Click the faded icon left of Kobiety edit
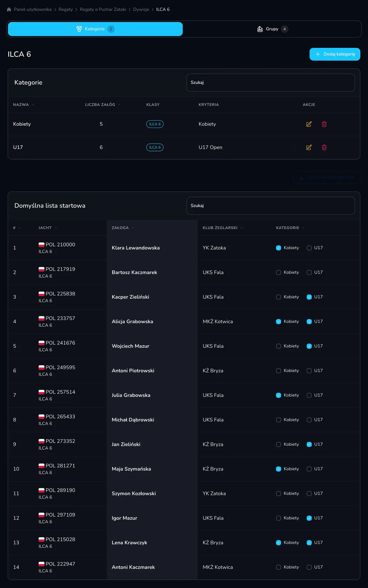 pos(294,124)
